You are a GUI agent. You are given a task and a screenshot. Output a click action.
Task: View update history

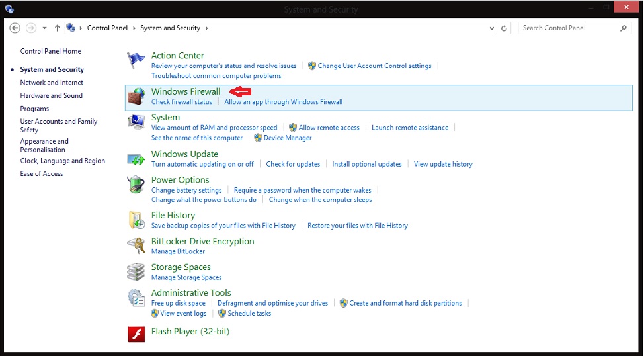[443, 164]
